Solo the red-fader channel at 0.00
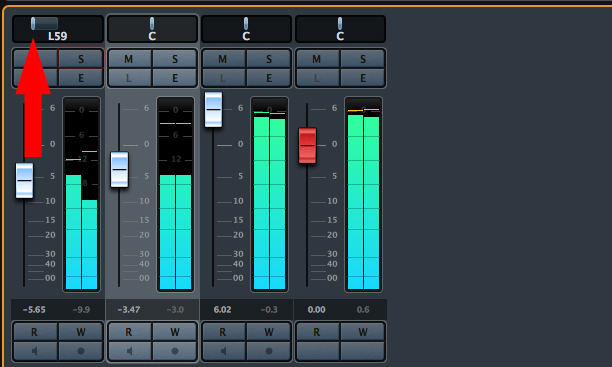 [363, 59]
